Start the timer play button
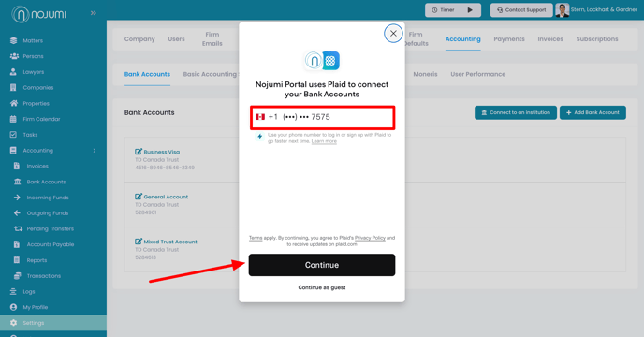644x337 pixels. (470, 10)
